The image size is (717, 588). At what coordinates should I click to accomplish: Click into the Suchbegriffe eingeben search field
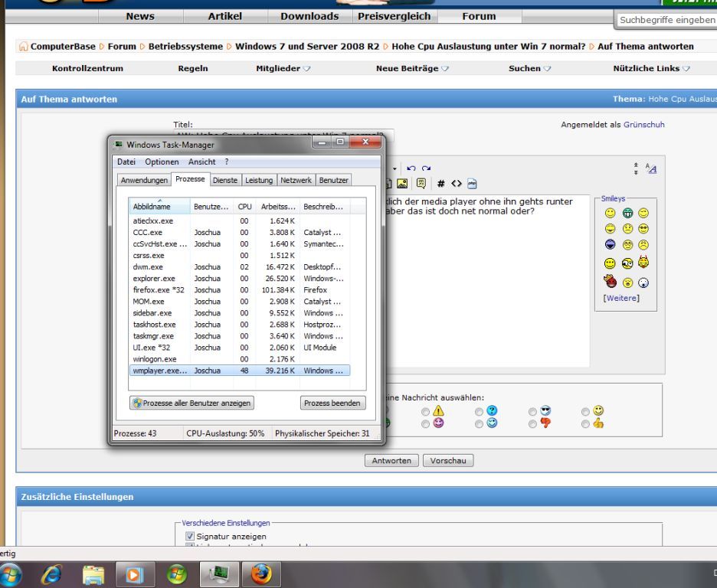pyautogui.click(x=666, y=20)
